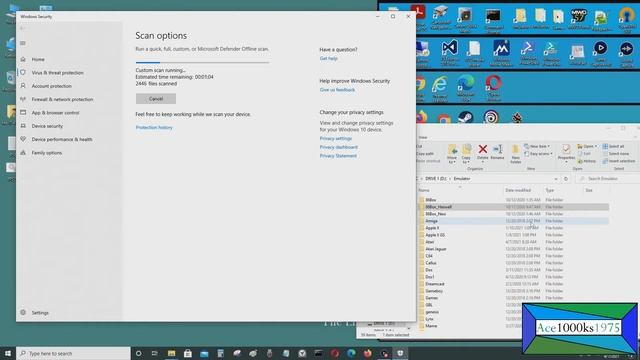Open the Steam desktop icon
The width and height of the screenshot is (640, 360).
click(x=465, y=118)
